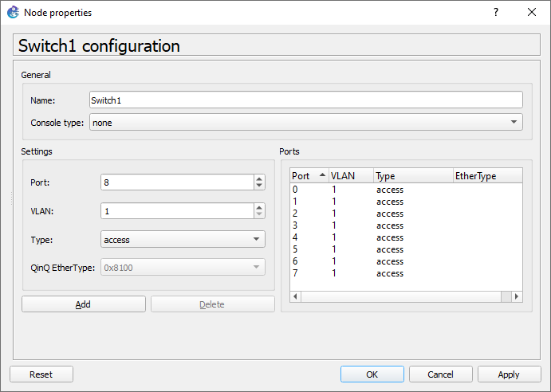
Task: Click the Reset button
Action: coord(41,374)
